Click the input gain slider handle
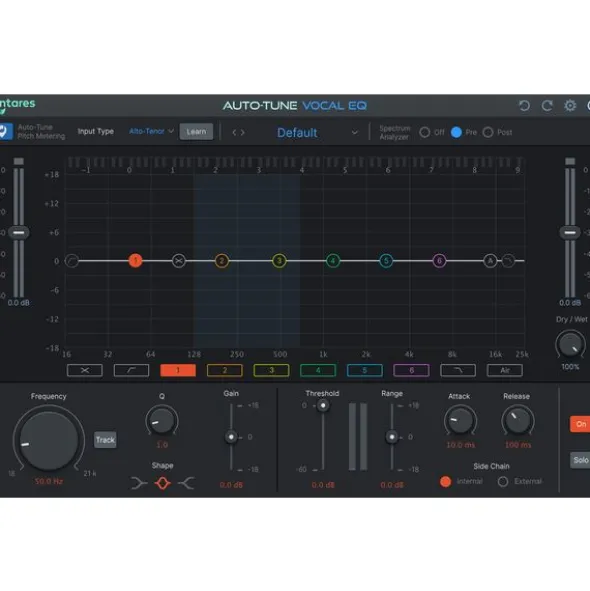This screenshot has width=590, height=591. [x=18, y=232]
